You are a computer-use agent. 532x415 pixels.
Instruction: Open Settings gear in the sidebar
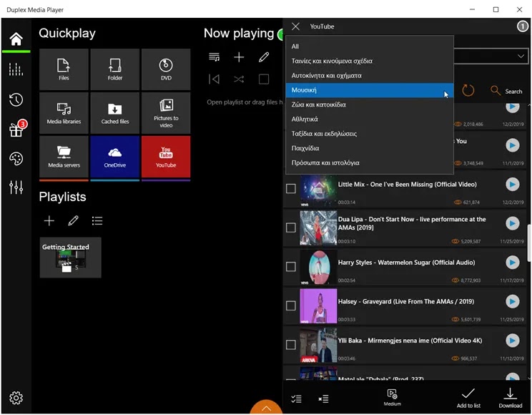16,397
